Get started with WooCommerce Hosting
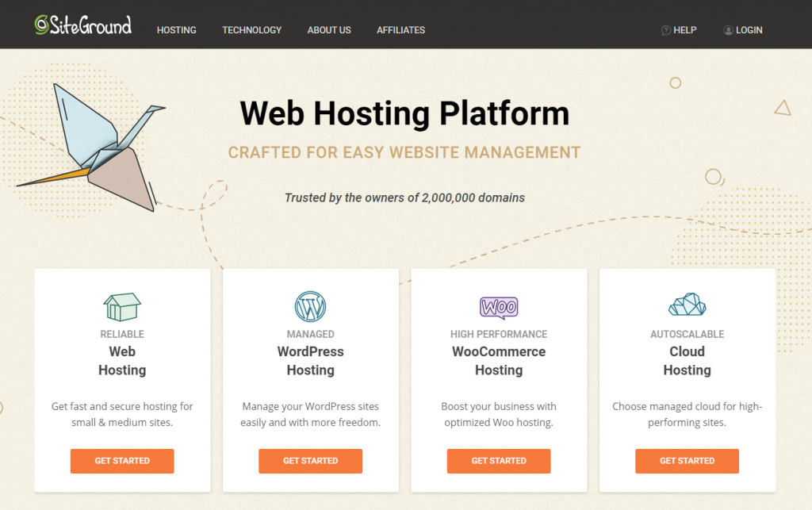The width and height of the screenshot is (812, 510). pyautogui.click(x=499, y=461)
